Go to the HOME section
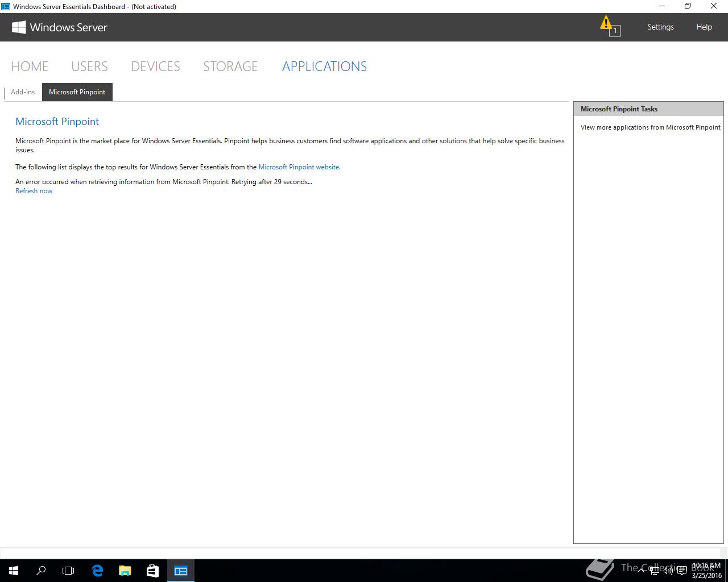 coord(30,66)
